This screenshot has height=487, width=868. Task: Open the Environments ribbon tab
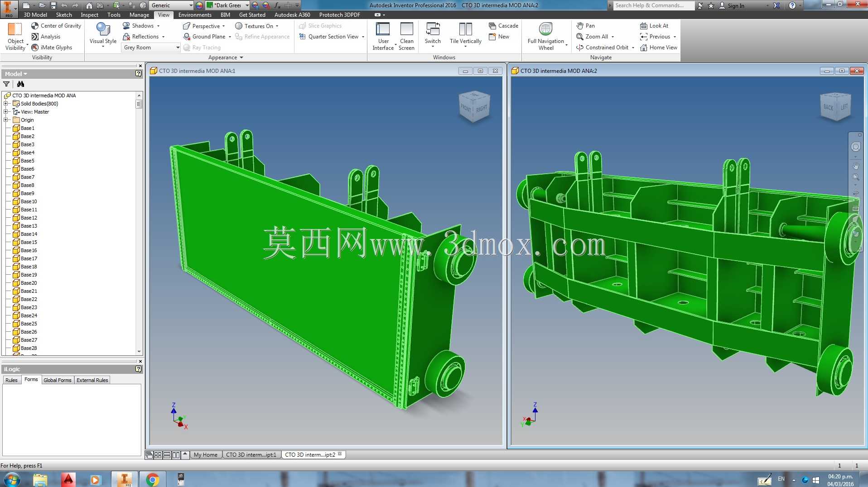point(195,15)
